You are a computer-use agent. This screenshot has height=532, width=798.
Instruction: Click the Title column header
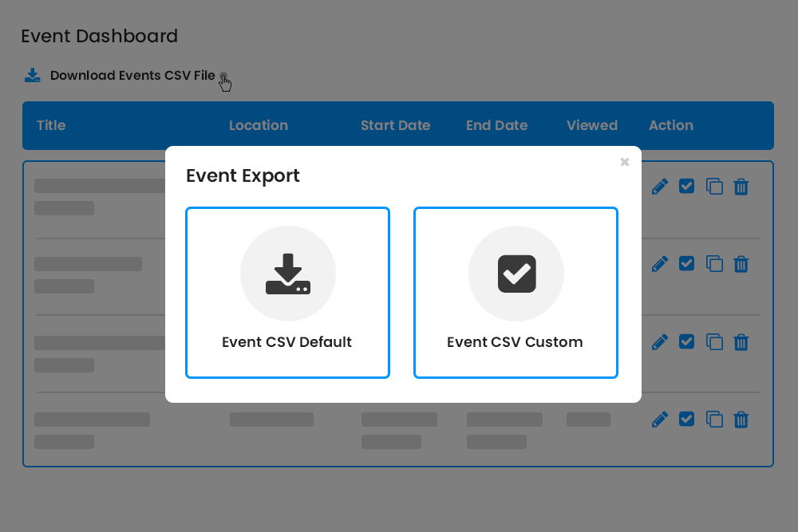click(x=50, y=125)
